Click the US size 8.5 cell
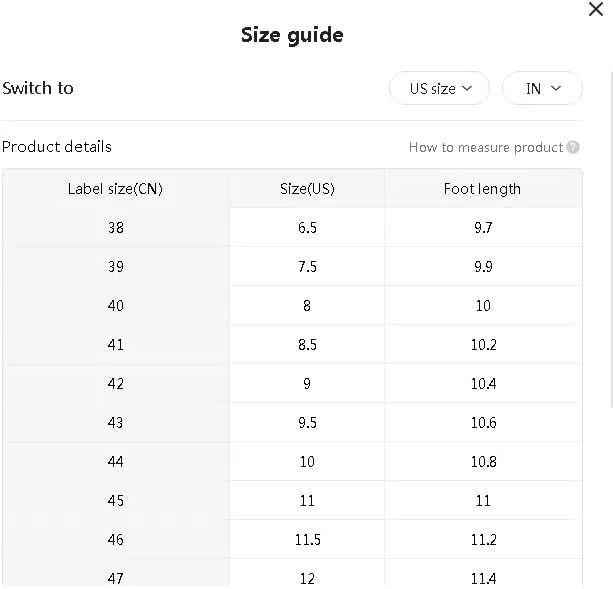 pos(307,344)
